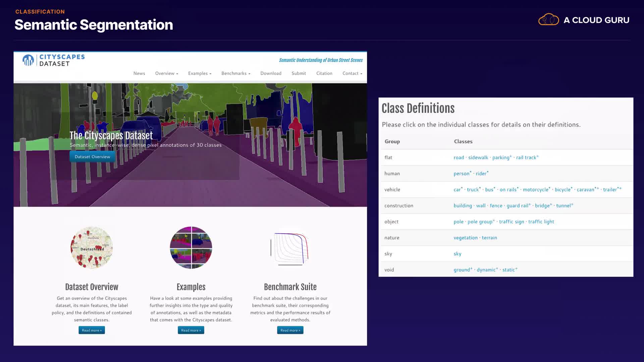644x362 pixels.
Task: Click Read more under Dataset Overview
Action: tap(92, 330)
